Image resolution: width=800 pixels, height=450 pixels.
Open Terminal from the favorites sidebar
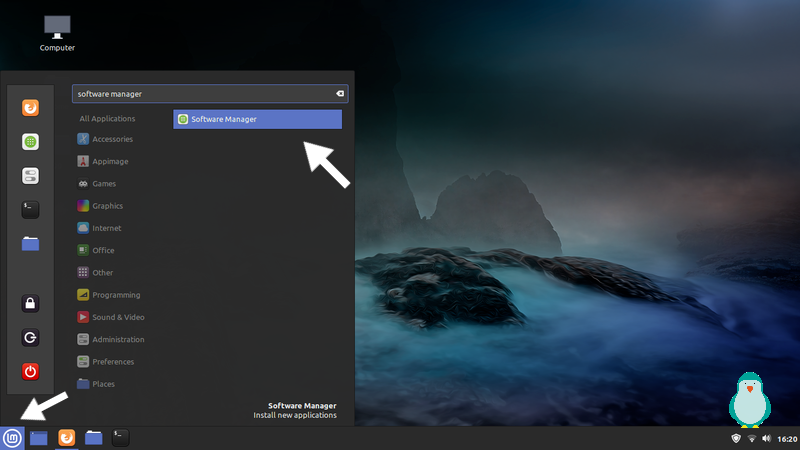click(x=30, y=210)
